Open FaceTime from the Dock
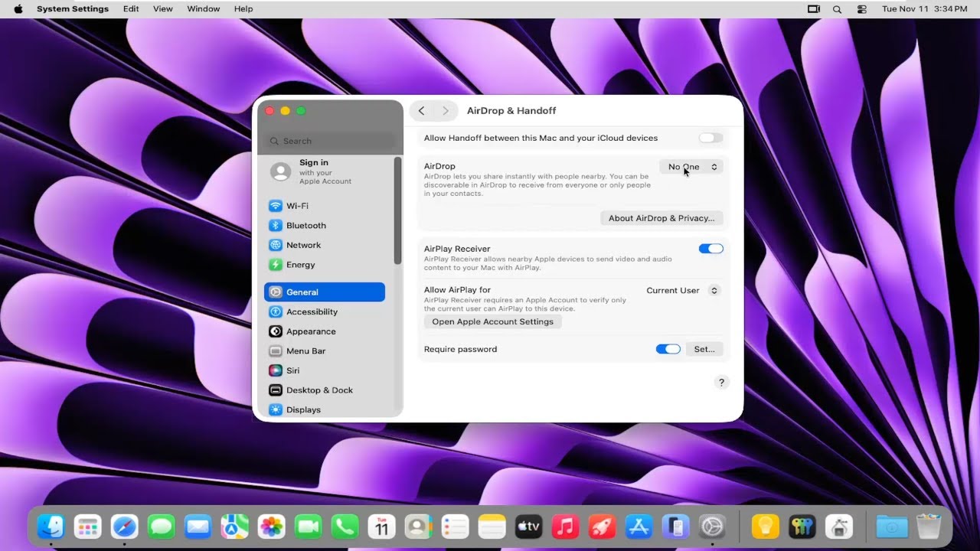This screenshot has width=980, height=551. [308, 527]
